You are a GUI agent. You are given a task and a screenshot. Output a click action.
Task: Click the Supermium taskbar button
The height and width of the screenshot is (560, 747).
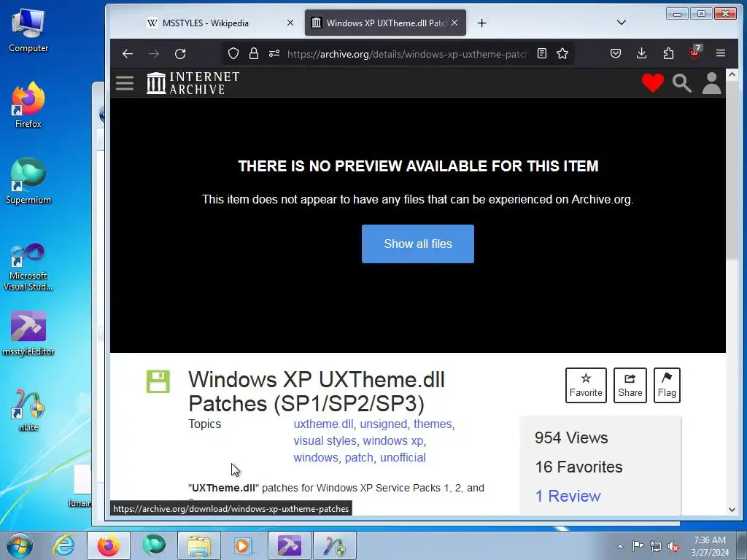point(153,545)
